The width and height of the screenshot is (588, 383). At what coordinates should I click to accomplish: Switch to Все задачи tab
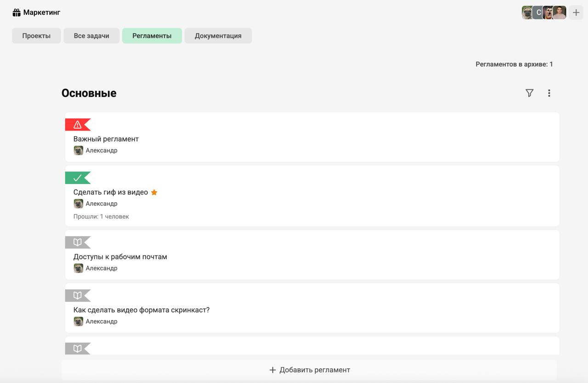click(91, 36)
